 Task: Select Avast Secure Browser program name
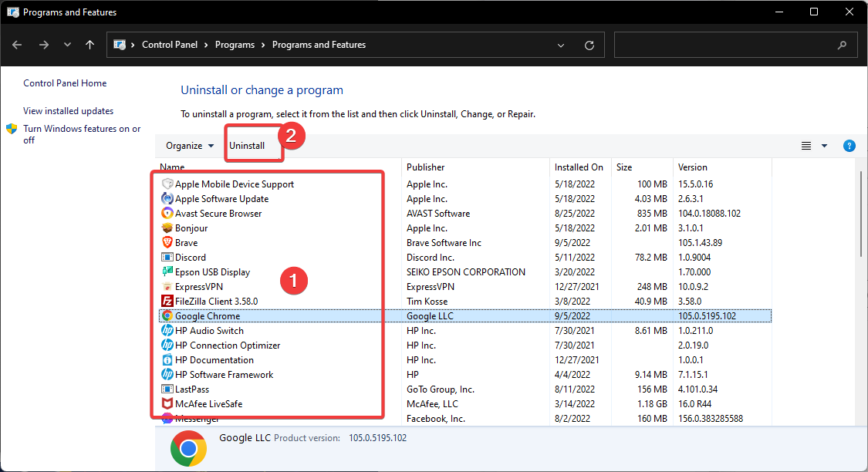[x=218, y=213]
